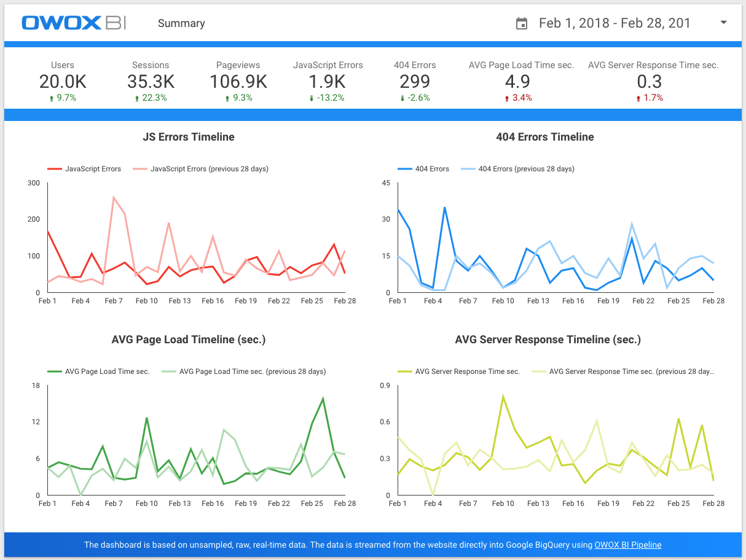Click the AVG Page Load Timeline (sec.) title

(x=189, y=340)
